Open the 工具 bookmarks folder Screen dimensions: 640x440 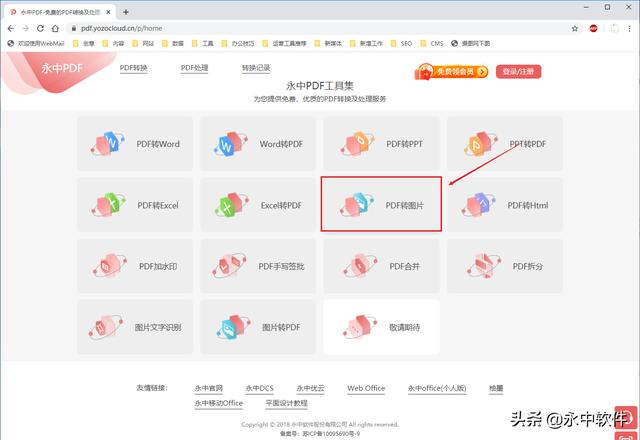pos(203,43)
